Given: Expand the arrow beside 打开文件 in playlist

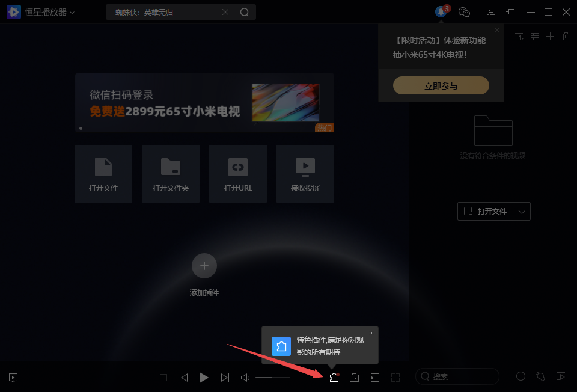Looking at the screenshot, I should [522, 212].
